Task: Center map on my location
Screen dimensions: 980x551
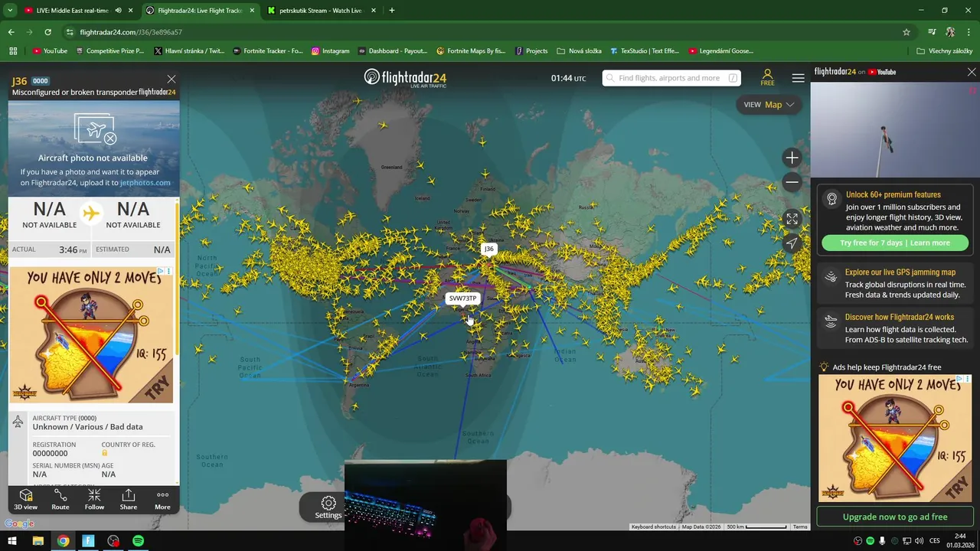Action: pos(792,243)
